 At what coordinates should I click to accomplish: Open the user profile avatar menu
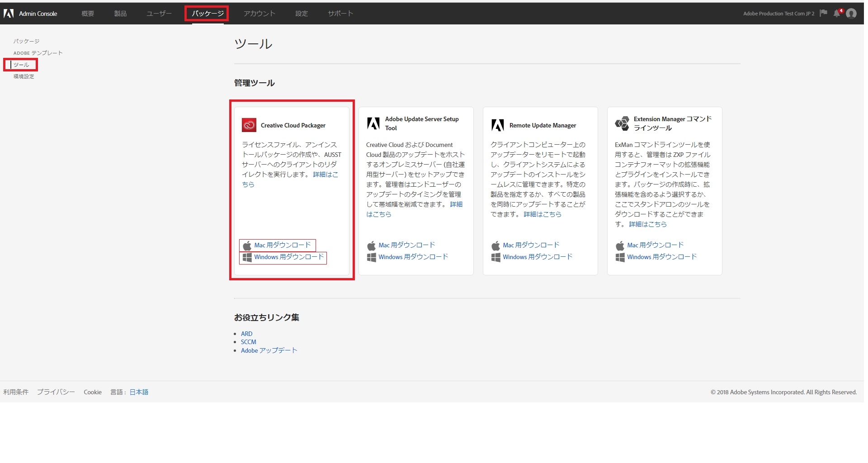coord(852,14)
